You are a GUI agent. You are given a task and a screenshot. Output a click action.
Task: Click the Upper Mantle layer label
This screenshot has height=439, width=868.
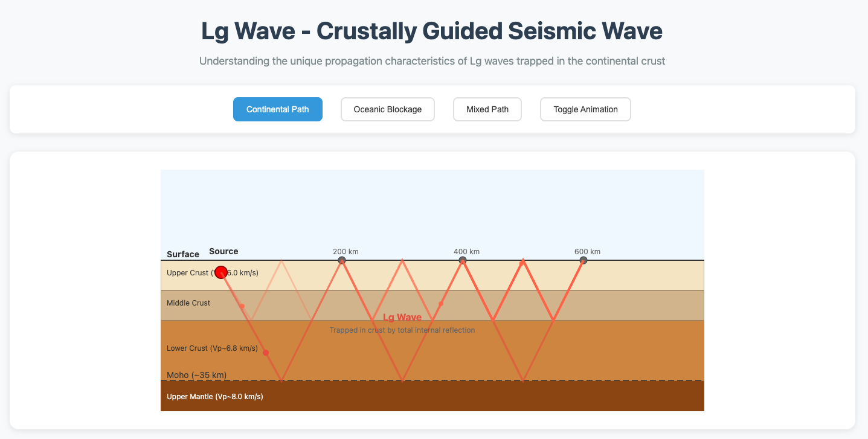(214, 397)
